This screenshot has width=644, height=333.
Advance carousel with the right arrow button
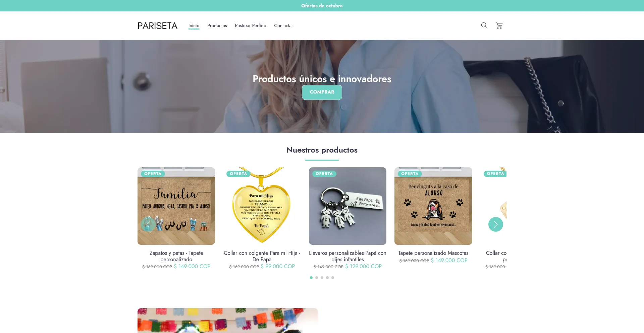pyautogui.click(x=495, y=224)
